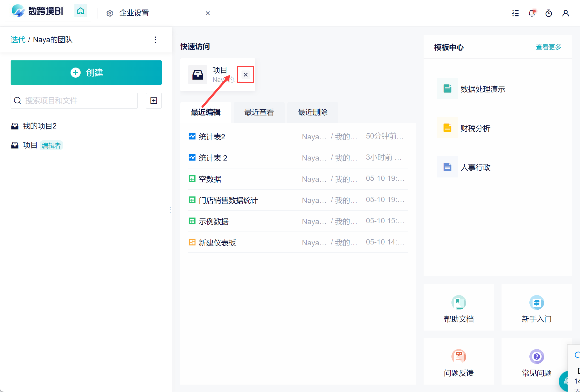Screen dimensions: 580x392
Task: Click the 查看更多 link
Action: point(548,47)
